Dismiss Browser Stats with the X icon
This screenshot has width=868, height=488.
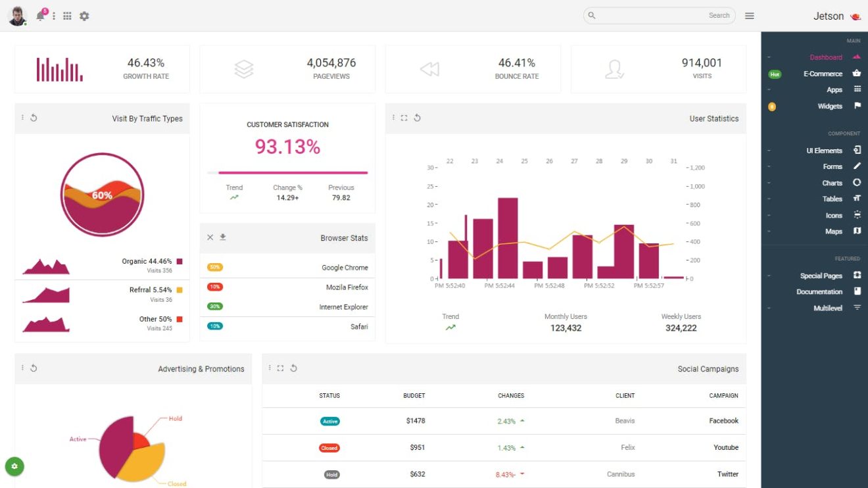coord(210,237)
